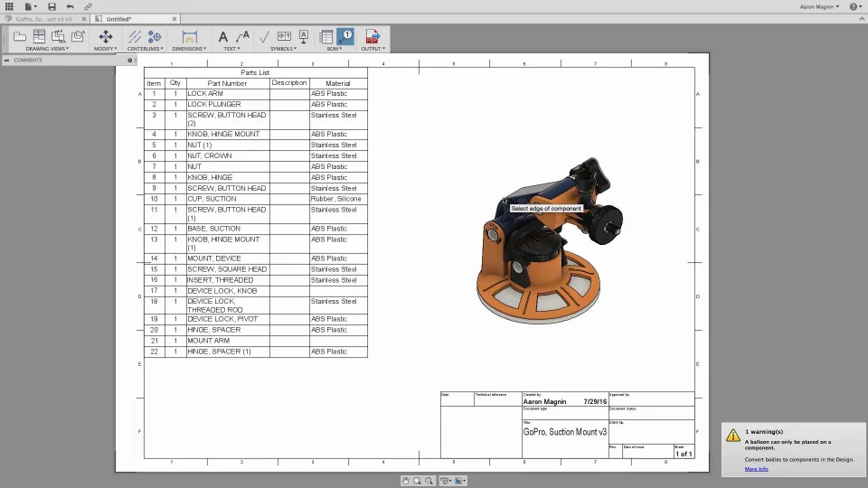The width and height of the screenshot is (868, 488).
Task: Select the Center Mark tool
Action: (x=155, y=36)
